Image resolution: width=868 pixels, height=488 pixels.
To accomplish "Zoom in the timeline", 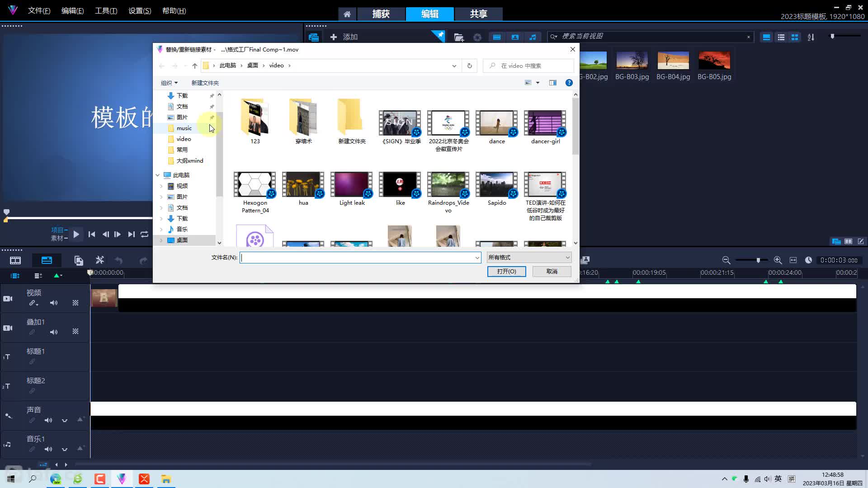I will [778, 260].
